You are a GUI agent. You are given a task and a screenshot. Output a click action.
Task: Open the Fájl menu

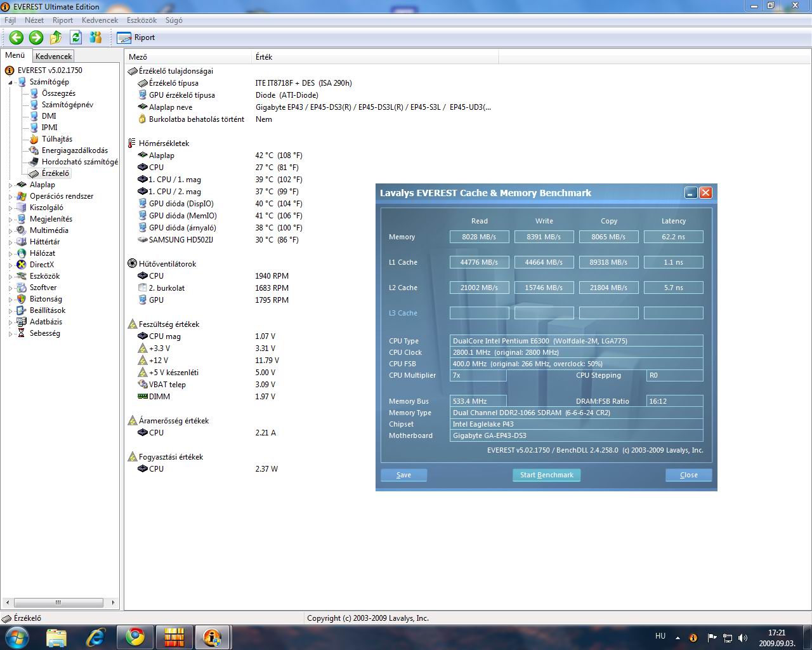[10, 20]
